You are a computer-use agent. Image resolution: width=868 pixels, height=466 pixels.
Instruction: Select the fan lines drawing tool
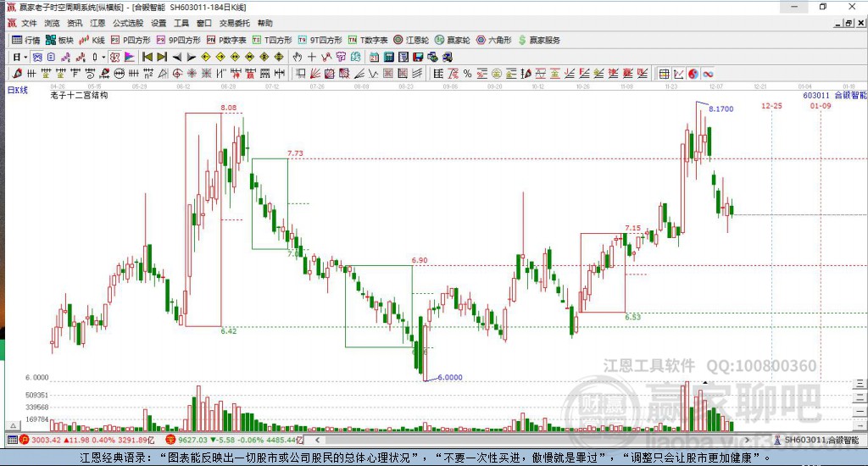(x=314, y=74)
